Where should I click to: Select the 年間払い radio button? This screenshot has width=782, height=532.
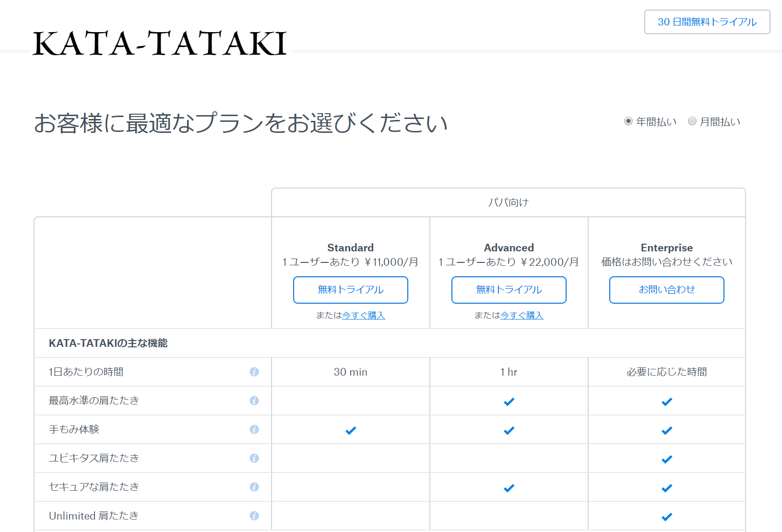628,121
